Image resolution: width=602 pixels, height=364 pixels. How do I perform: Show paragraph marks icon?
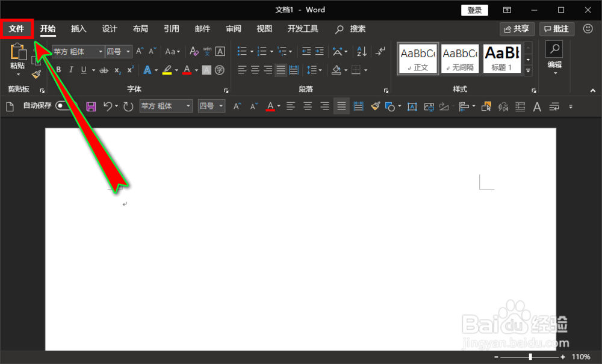click(380, 51)
